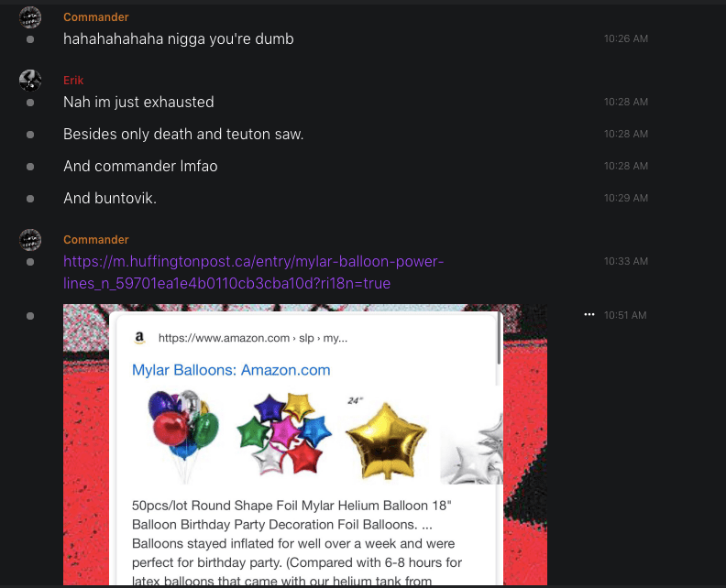Click the multicolor star balloons thumbnail
Viewport: 726px width, 588px height.
coord(283,434)
